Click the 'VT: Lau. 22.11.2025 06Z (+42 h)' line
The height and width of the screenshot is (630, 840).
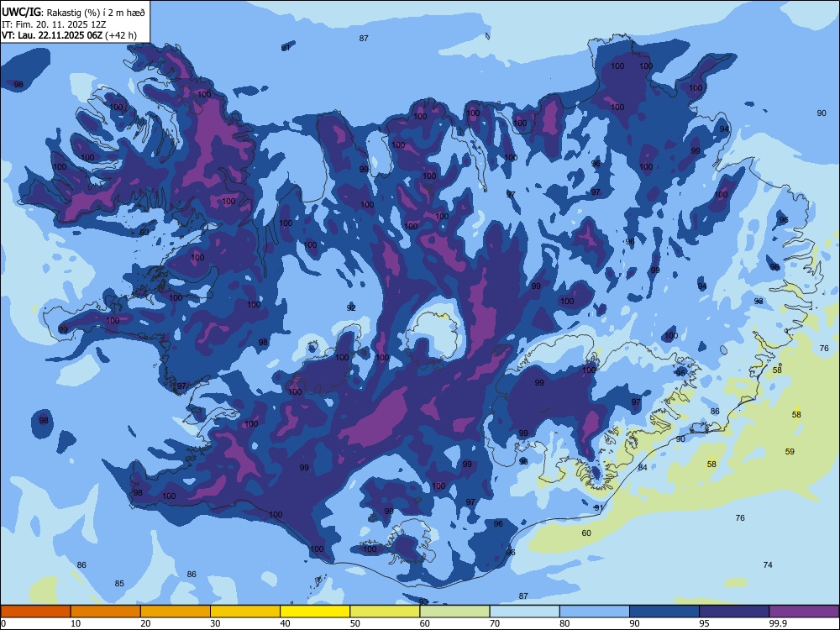pyautogui.click(x=69, y=35)
